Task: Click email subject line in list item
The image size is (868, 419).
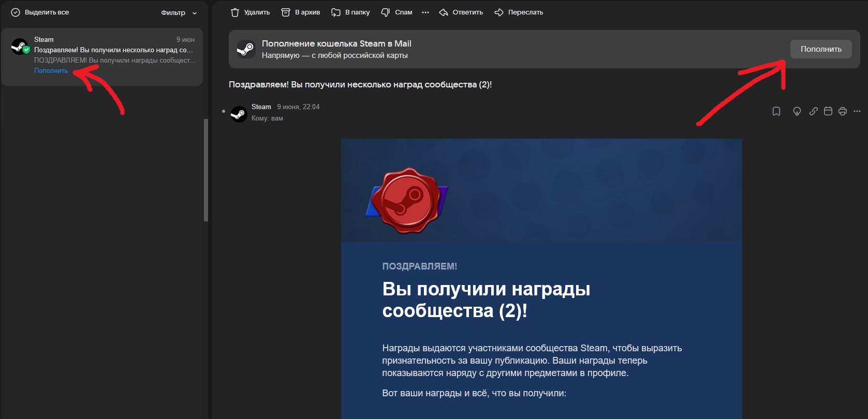Action: point(113,50)
